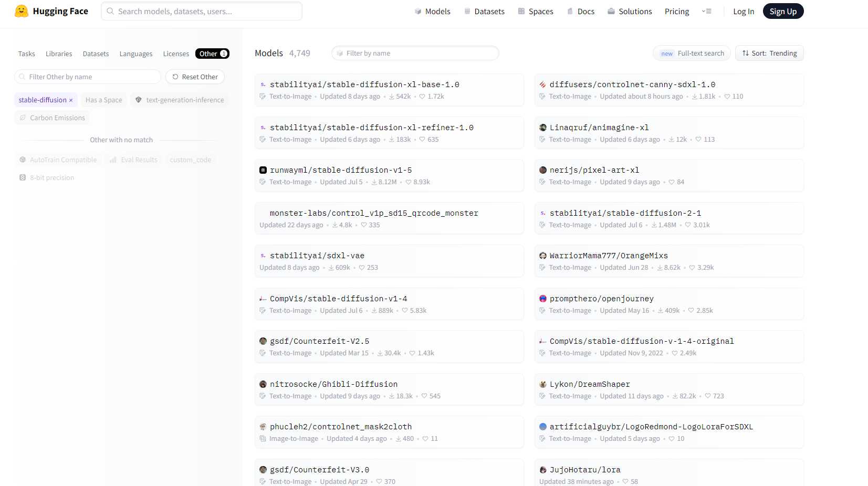
Task: Toggle the 8-bit precision filter
Action: point(47,177)
